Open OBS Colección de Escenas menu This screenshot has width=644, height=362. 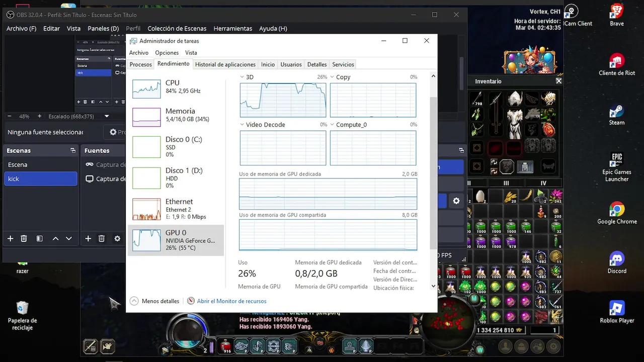pyautogui.click(x=177, y=29)
